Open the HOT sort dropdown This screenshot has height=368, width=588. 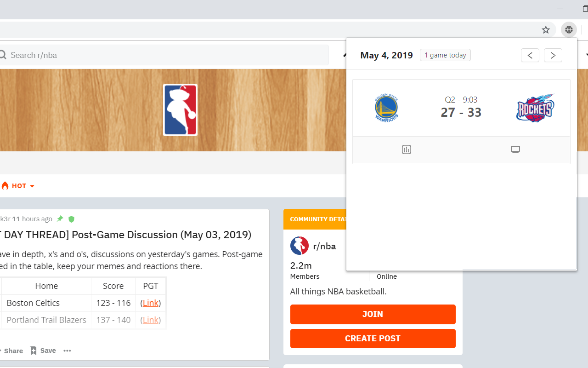pos(18,186)
